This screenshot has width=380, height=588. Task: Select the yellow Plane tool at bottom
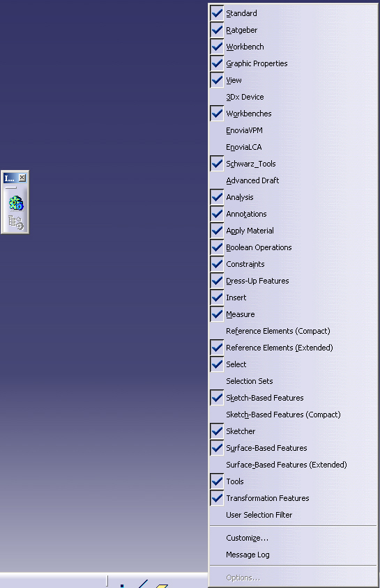point(161,585)
